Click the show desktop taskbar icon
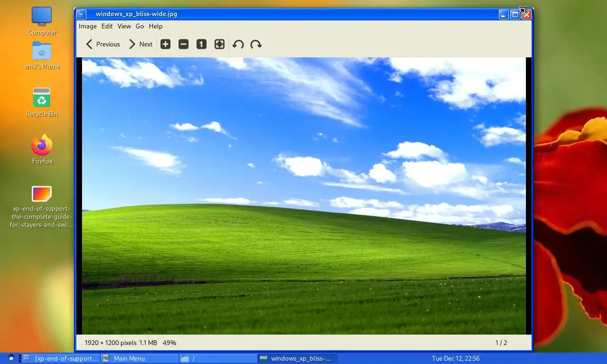607x364 pixels. 11,358
